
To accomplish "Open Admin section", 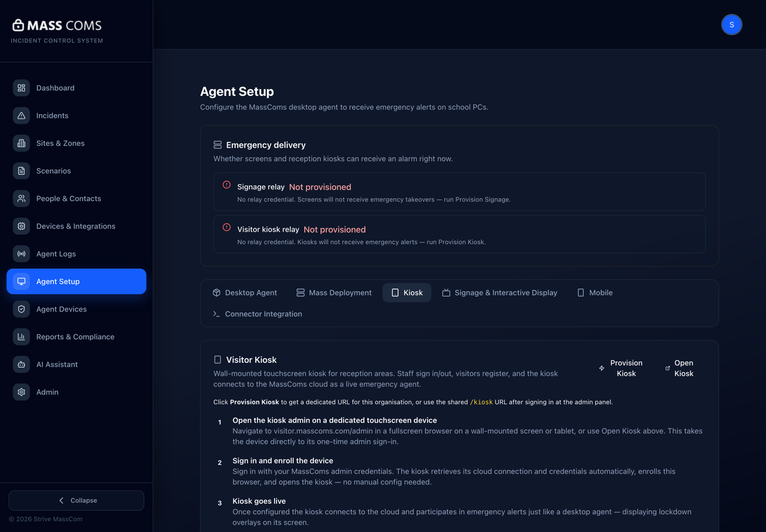I will coord(76,392).
